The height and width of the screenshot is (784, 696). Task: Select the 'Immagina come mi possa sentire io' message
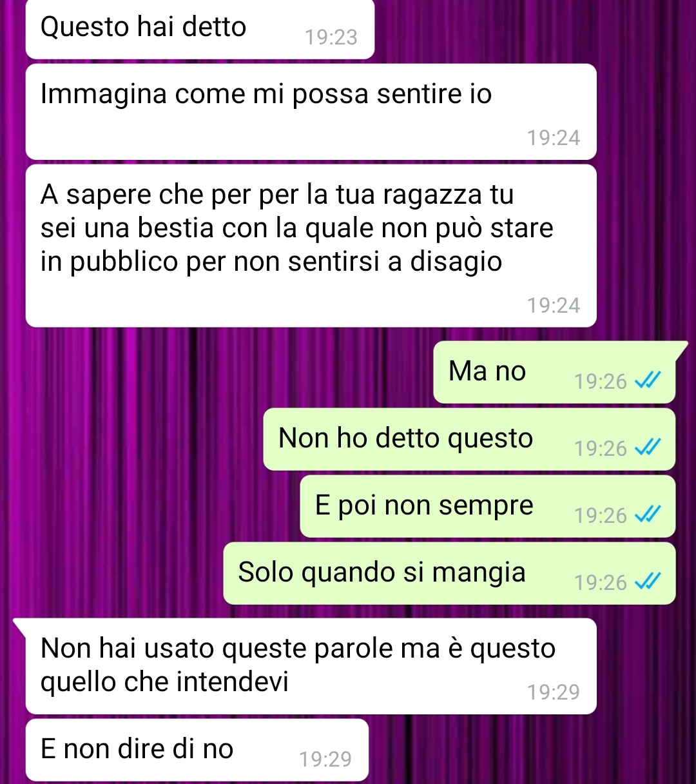[x=311, y=112]
